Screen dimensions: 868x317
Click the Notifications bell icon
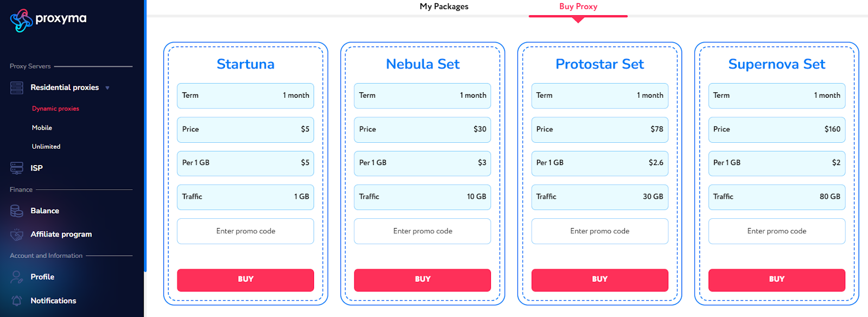point(17,301)
